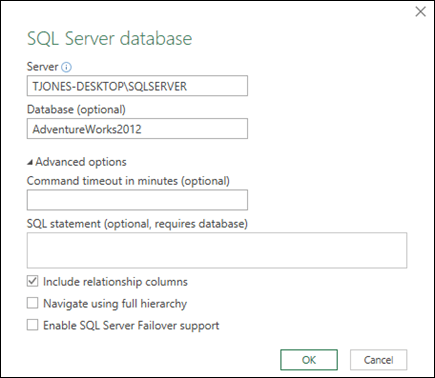The height and width of the screenshot is (378, 435).
Task: Click the Command timeout in minutes label
Action: 128,181
